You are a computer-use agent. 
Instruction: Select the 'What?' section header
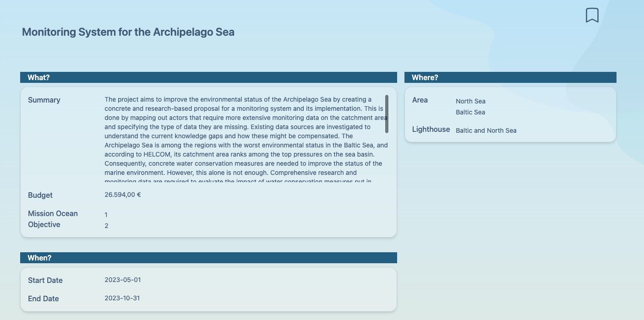click(208, 77)
